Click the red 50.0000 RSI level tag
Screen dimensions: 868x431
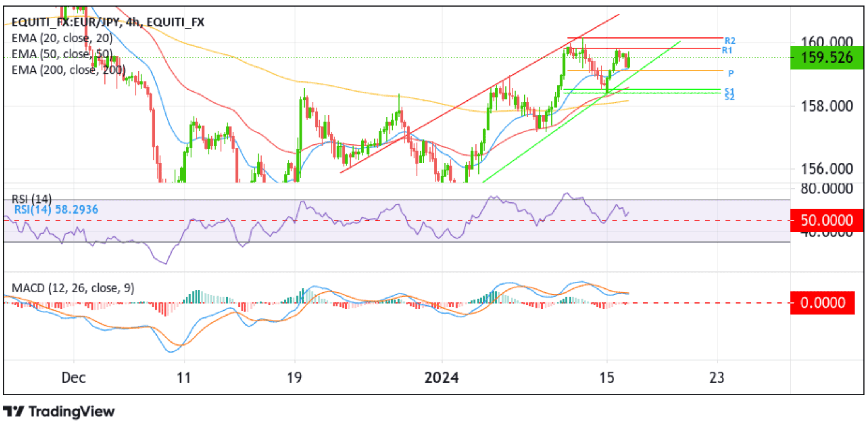pyautogui.click(x=827, y=220)
